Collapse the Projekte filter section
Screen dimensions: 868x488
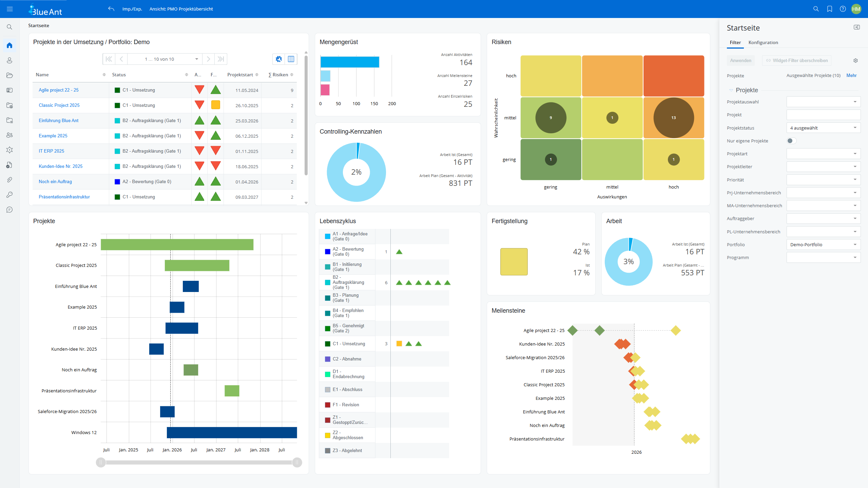(x=731, y=90)
